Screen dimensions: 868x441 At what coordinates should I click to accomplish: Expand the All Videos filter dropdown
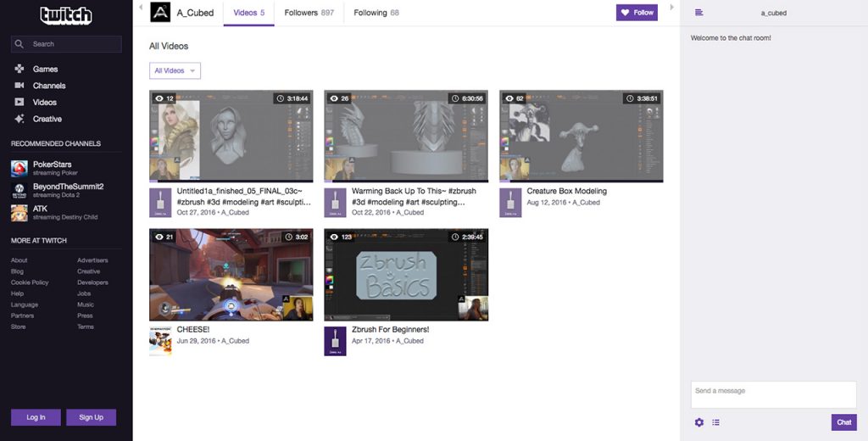click(x=175, y=71)
